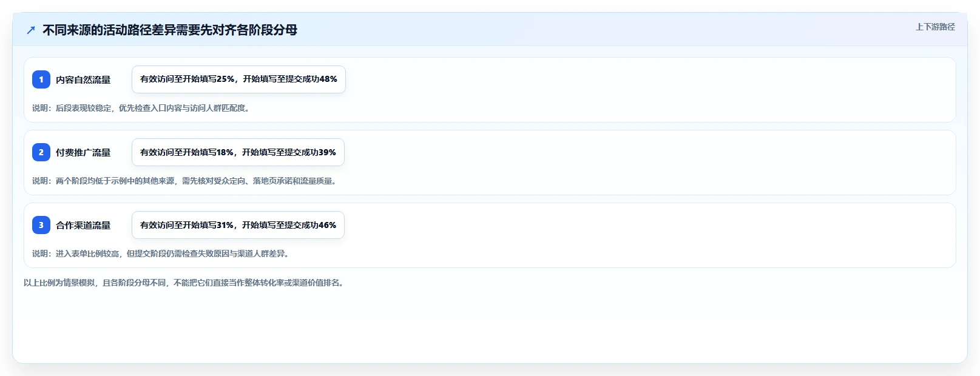Select the 付费推广流量 title

point(83,152)
